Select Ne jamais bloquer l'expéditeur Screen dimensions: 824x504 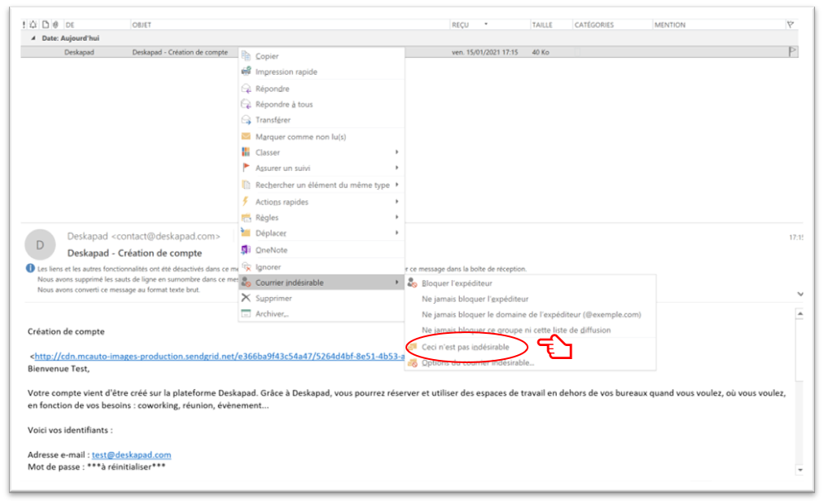tap(475, 299)
